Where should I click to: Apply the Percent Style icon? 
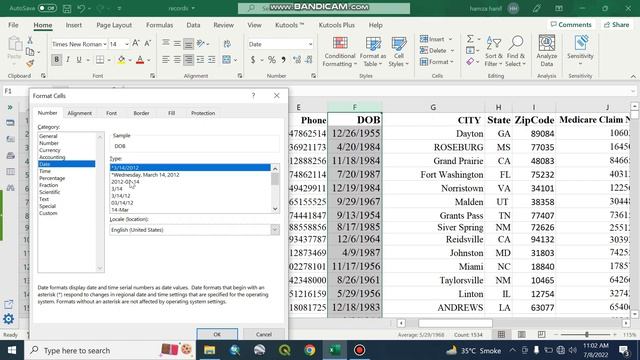(271, 60)
